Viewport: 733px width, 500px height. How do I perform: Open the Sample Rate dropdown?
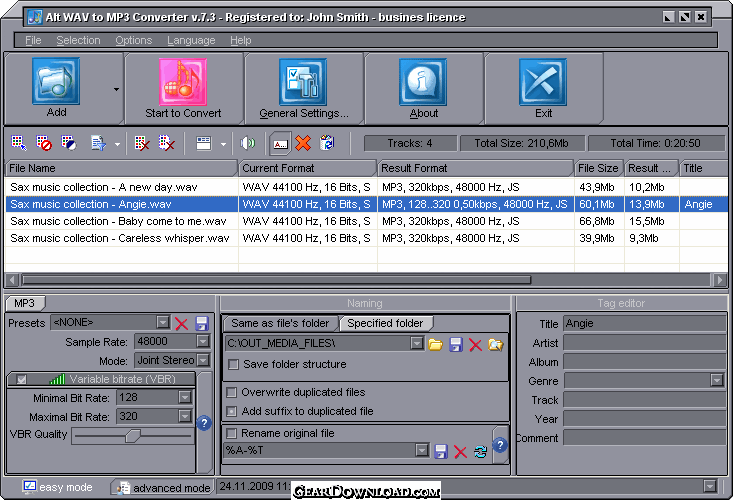(x=184, y=341)
